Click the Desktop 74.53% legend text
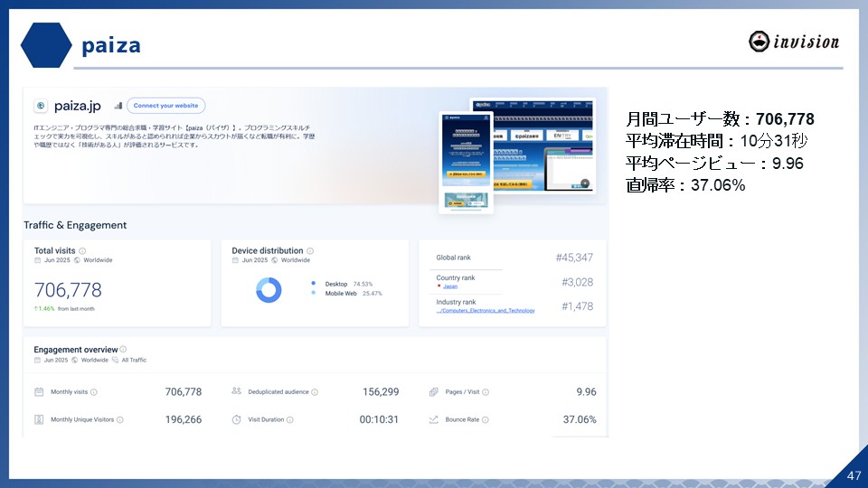 pos(349,284)
